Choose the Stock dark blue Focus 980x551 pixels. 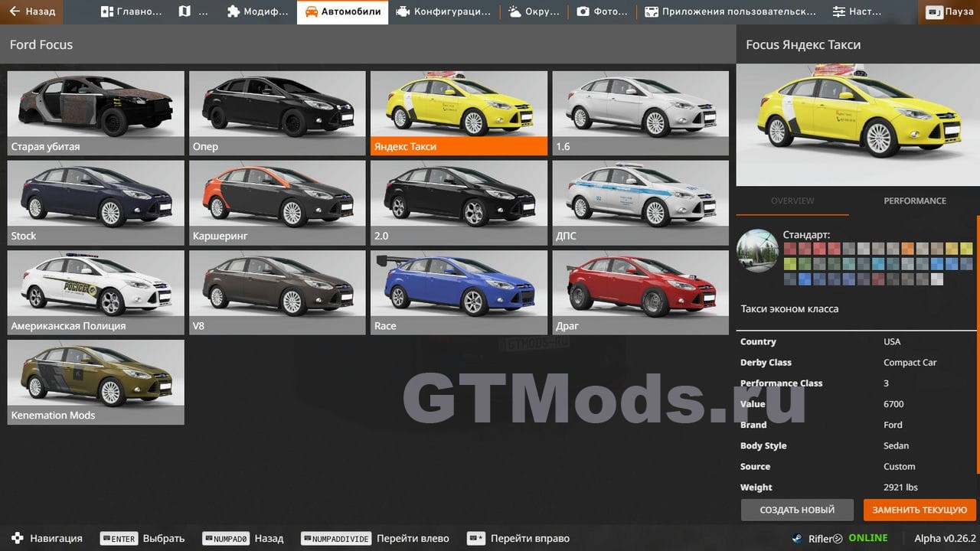[x=96, y=203]
